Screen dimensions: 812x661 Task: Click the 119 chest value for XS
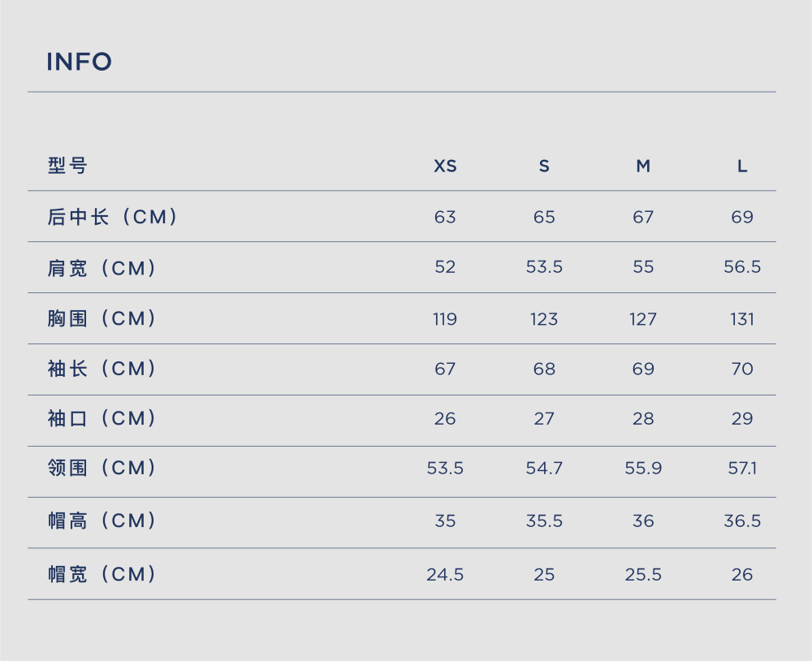point(445,319)
